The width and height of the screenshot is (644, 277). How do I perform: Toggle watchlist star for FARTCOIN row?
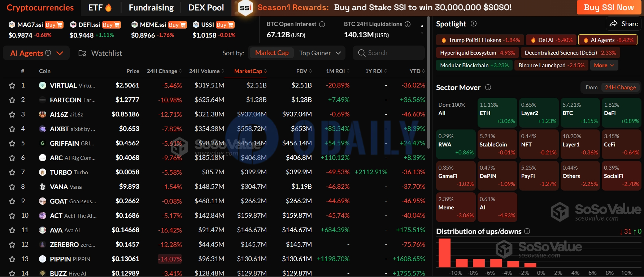tap(12, 100)
